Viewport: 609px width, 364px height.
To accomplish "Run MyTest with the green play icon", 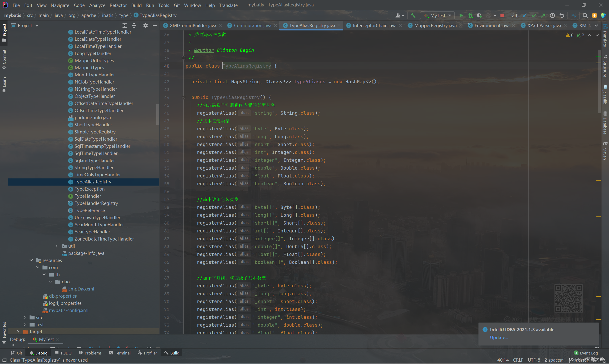I will pos(461,15).
